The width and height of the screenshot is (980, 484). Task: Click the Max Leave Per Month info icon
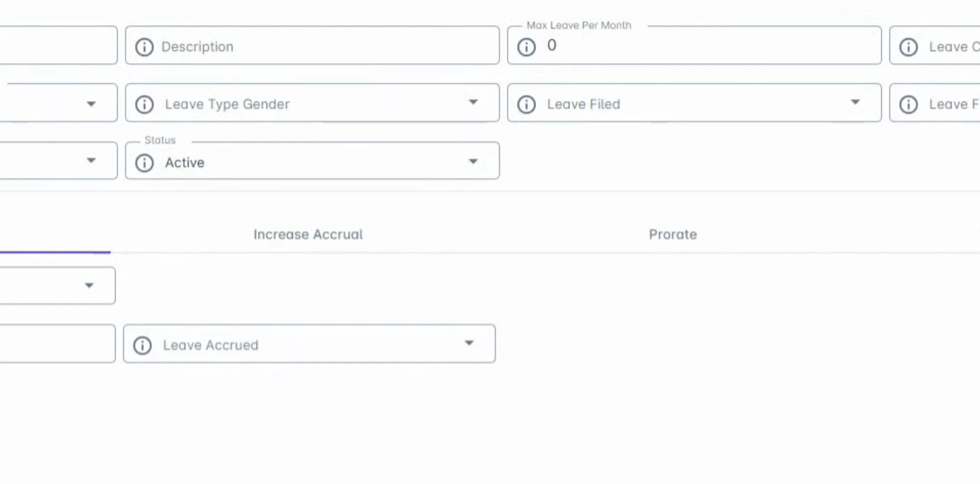526,47
